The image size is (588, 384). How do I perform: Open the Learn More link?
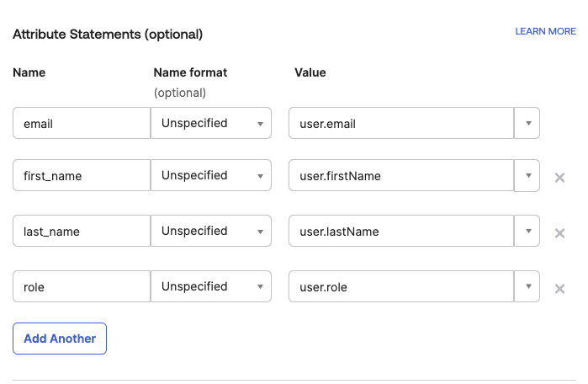(x=545, y=31)
